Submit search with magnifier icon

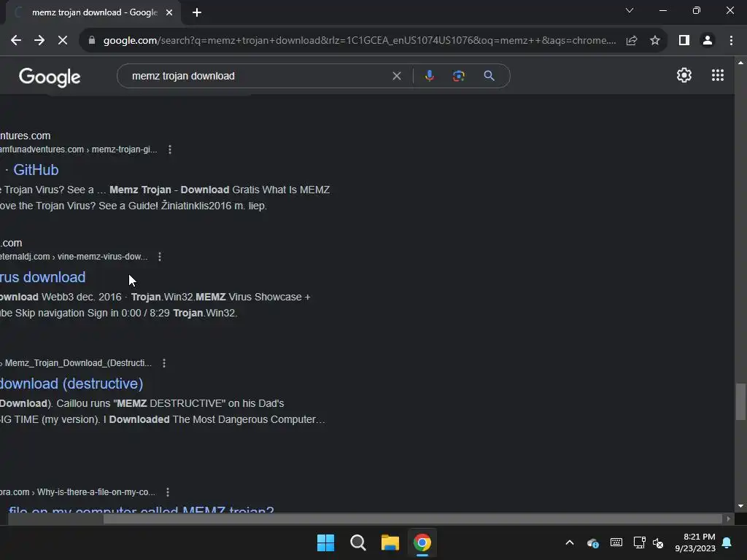(489, 76)
